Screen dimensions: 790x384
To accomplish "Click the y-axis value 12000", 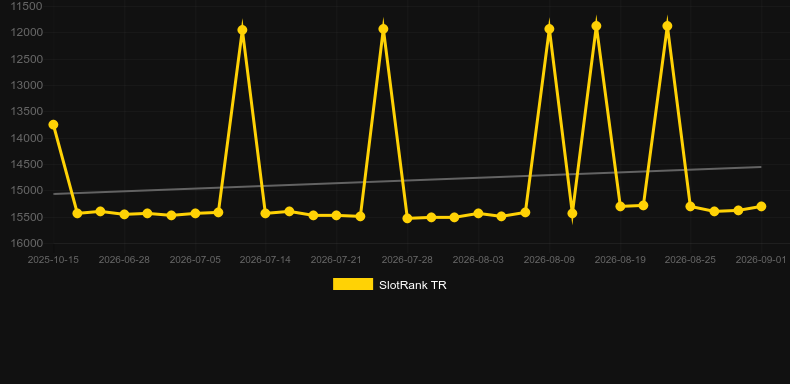I will point(27,33).
